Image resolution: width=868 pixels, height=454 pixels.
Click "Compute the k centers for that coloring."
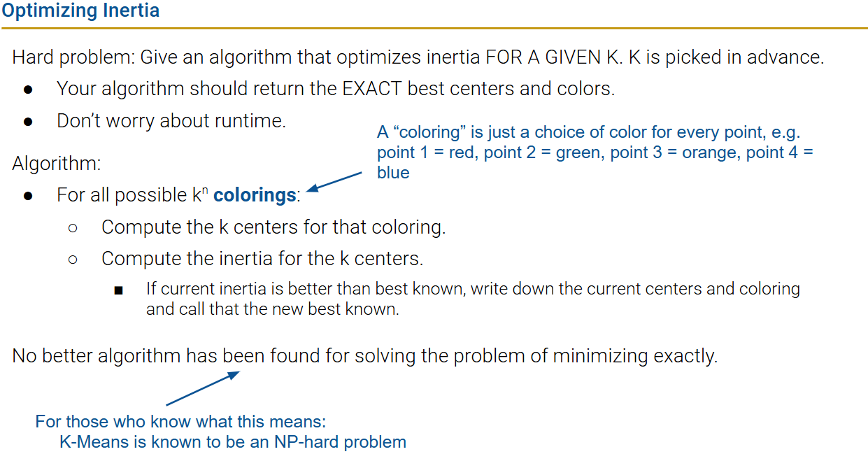pyautogui.click(x=273, y=227)
